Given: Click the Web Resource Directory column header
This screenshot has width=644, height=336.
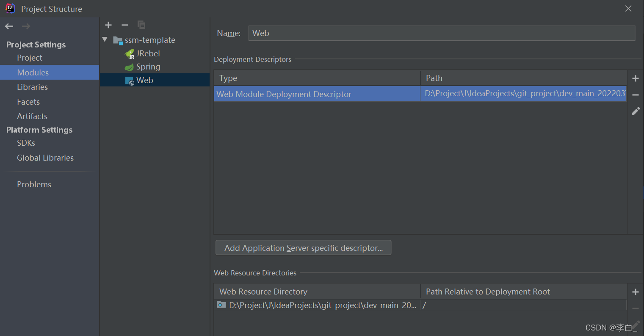Looking at the screenshot, I should [x=317, y=292].
